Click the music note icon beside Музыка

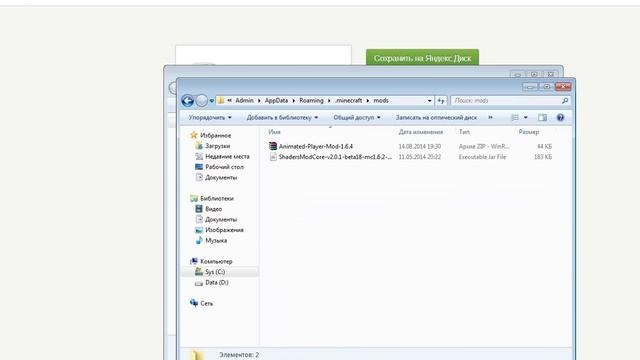click(199, 240)
